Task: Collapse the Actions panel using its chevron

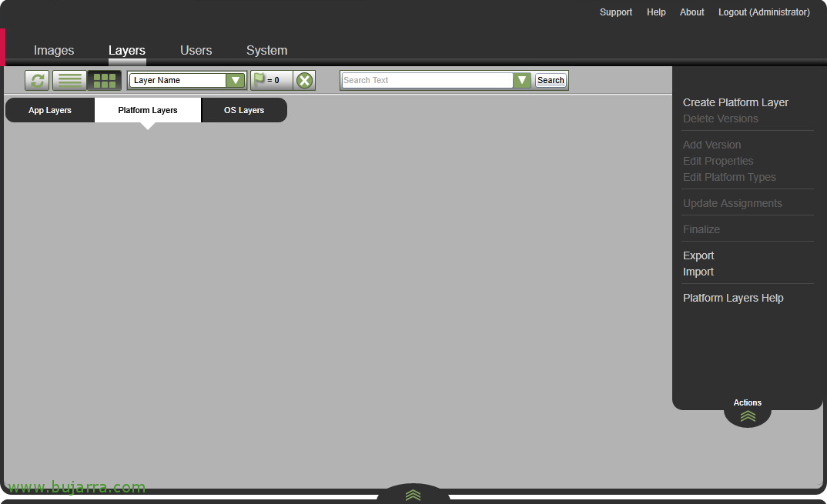Action: (x=748, y=416)
